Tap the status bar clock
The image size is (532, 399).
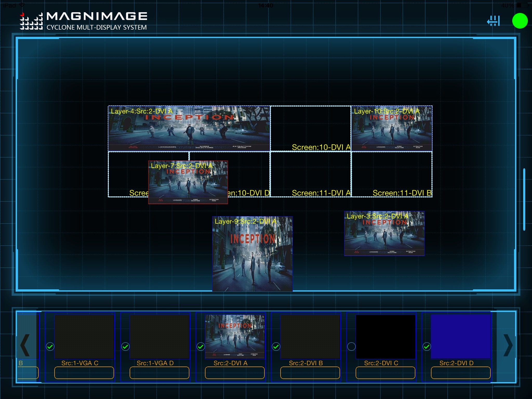pos(265,5)
